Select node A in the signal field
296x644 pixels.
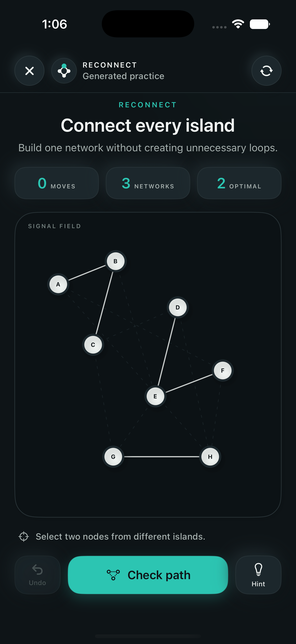[x=58, y=284]
